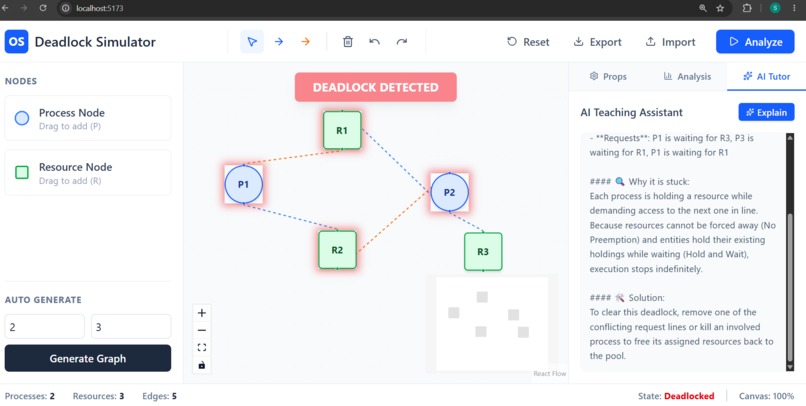Open the Props tab

[608, 77]
